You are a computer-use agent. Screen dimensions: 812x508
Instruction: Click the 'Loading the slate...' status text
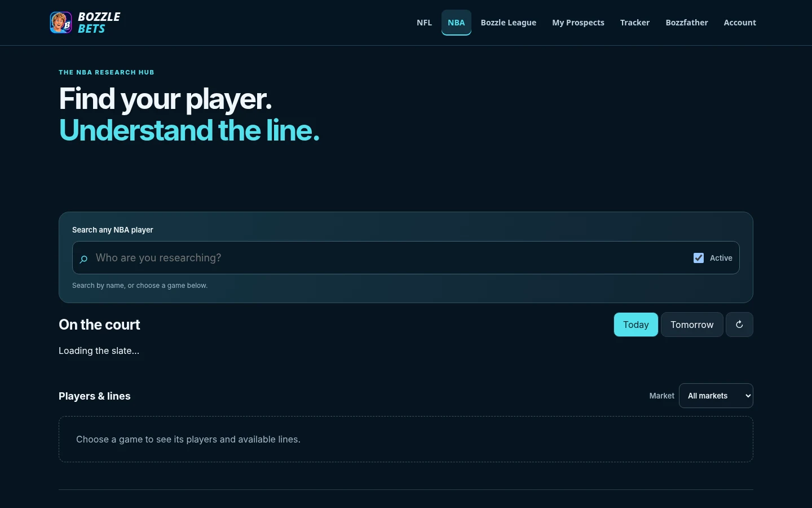99,351
